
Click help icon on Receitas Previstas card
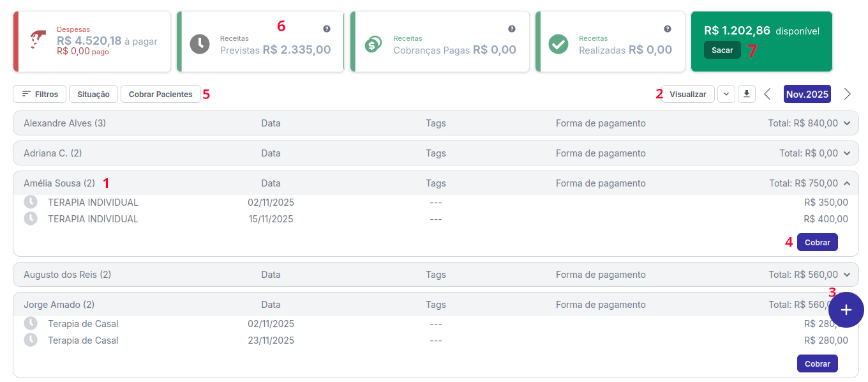327,29
